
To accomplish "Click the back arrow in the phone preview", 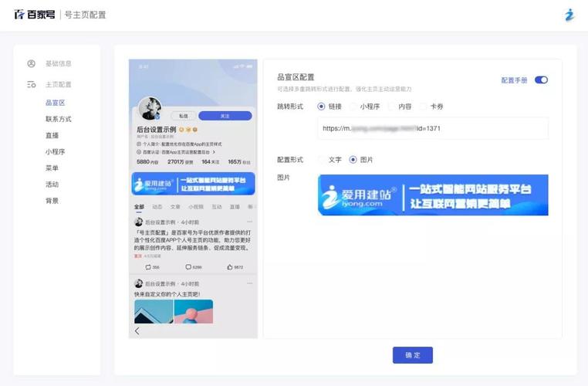I will (137, 331).
